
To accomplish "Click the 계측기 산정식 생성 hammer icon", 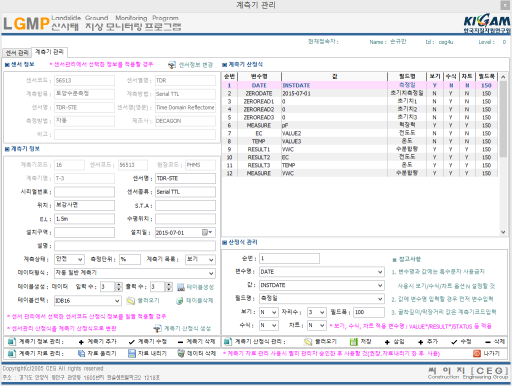I will [x=157, y=329].
